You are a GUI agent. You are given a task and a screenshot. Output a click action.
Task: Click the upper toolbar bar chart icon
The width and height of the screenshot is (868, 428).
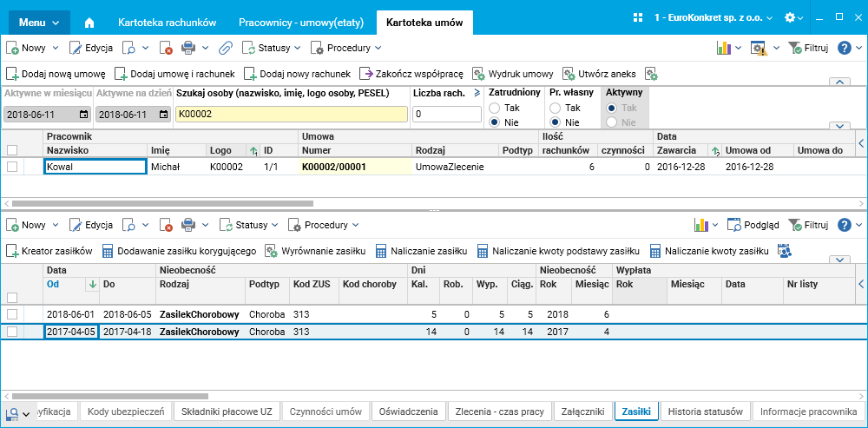(x=723, y=48)
